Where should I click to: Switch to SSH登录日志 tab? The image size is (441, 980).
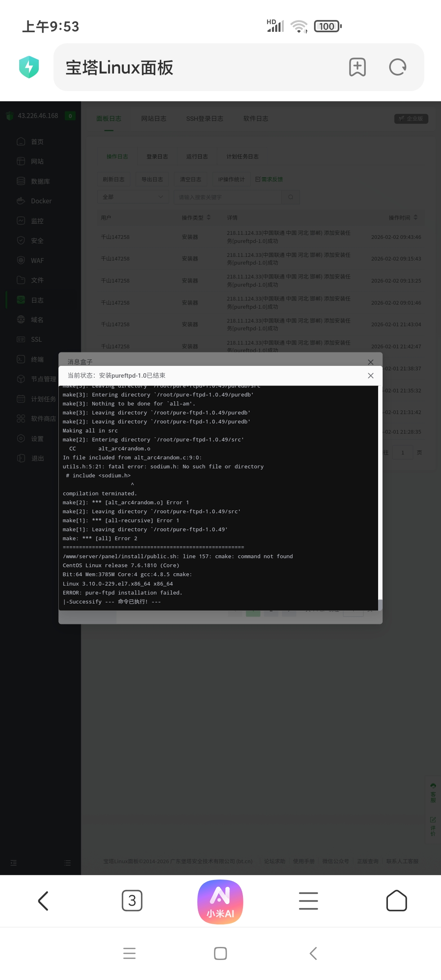click(205, 118)
